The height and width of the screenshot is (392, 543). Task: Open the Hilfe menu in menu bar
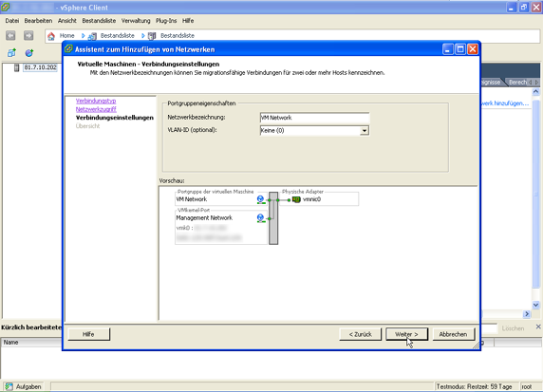coord(188,21)
